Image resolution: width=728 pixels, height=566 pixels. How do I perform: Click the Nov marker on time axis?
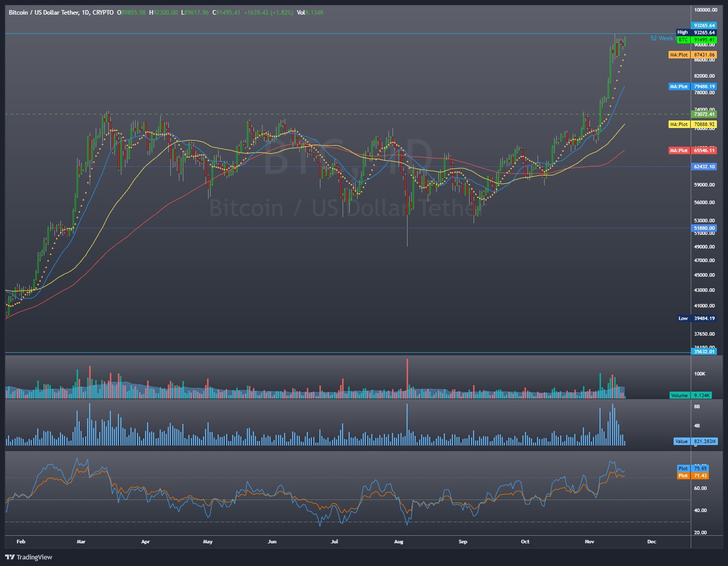[x=589, y=542]
